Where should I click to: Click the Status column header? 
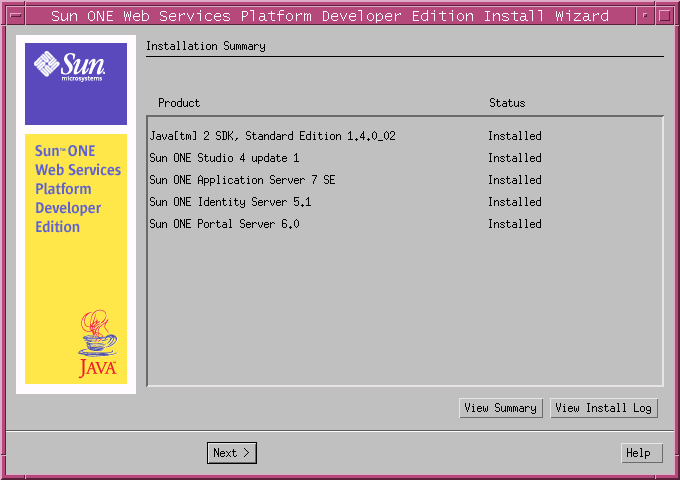pos(507,103)
